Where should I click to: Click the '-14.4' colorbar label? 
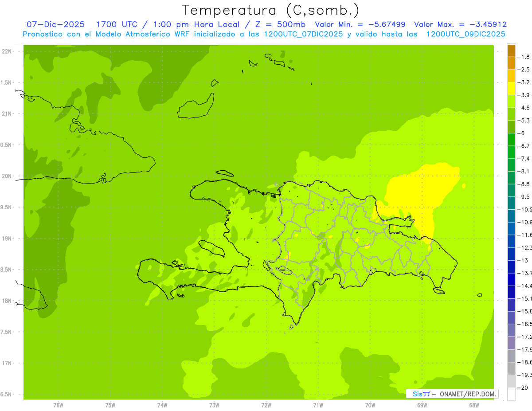(524, 286)
